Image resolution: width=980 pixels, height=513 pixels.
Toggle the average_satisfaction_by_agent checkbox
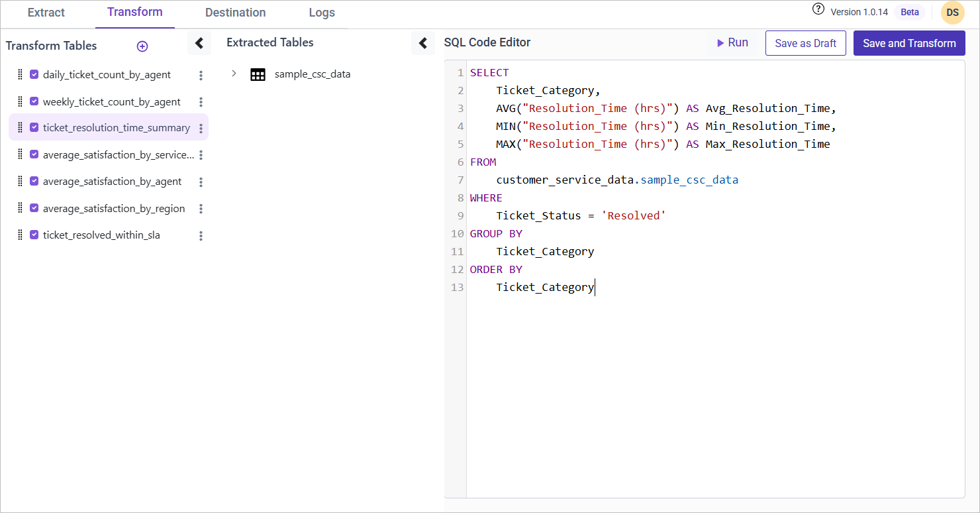coord(34,181)
